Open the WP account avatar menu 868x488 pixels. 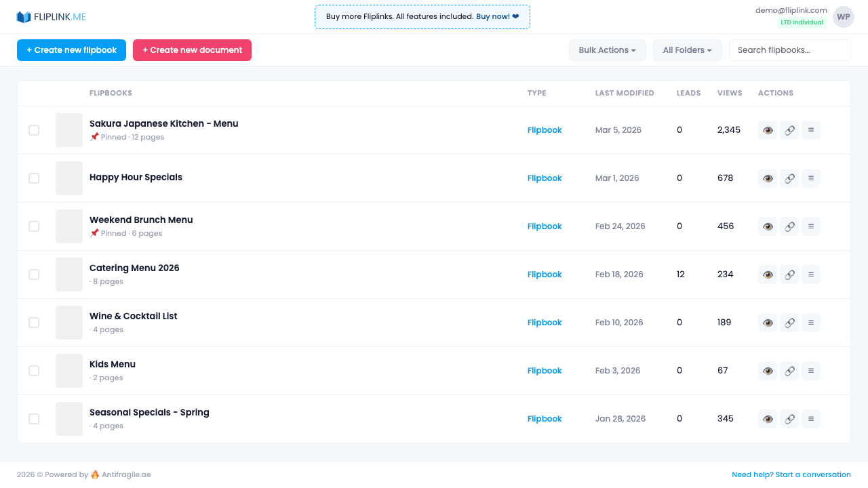pyautogui.click(x=843, y=16)
